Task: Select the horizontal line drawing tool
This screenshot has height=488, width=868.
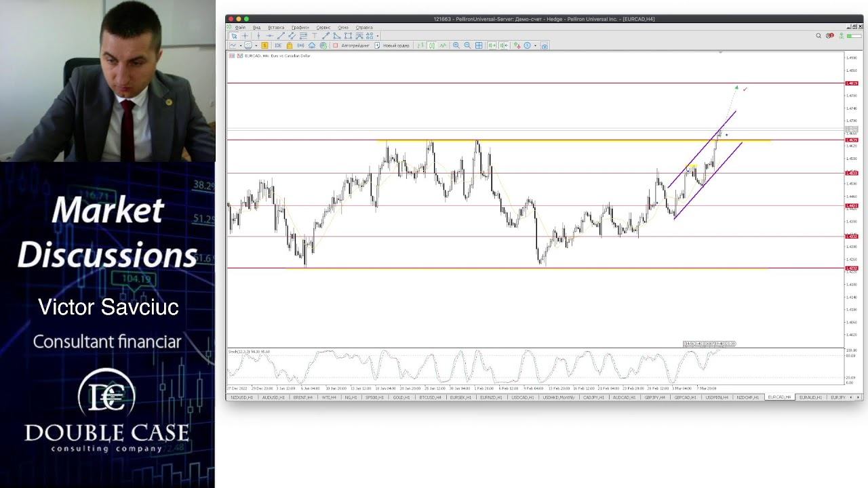Action: pyautogui.click(x=270, y=36)
